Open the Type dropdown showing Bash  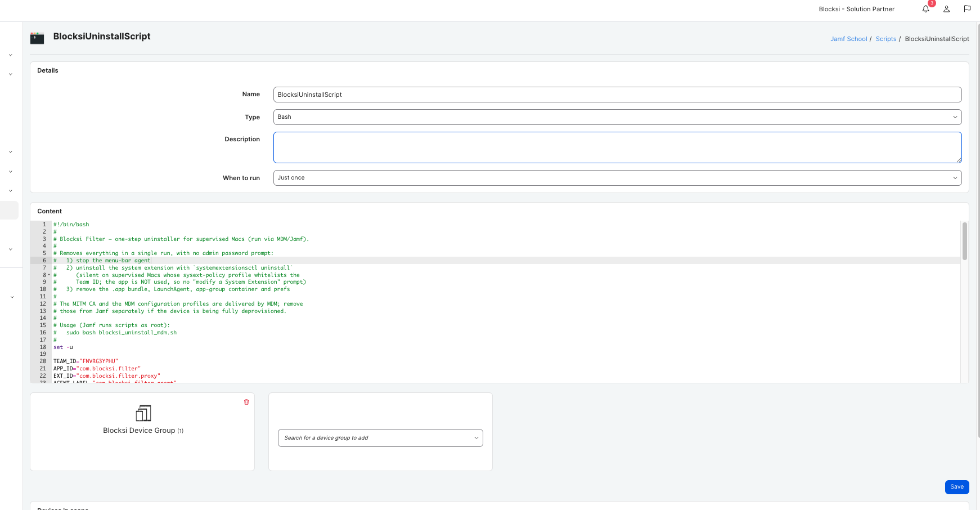pos(617,117)
